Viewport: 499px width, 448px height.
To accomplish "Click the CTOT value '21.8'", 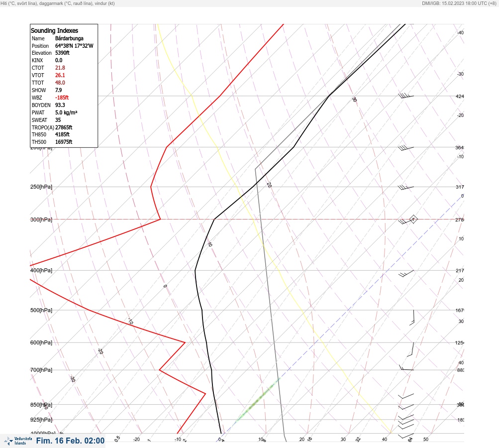I will tap(60, 68).
